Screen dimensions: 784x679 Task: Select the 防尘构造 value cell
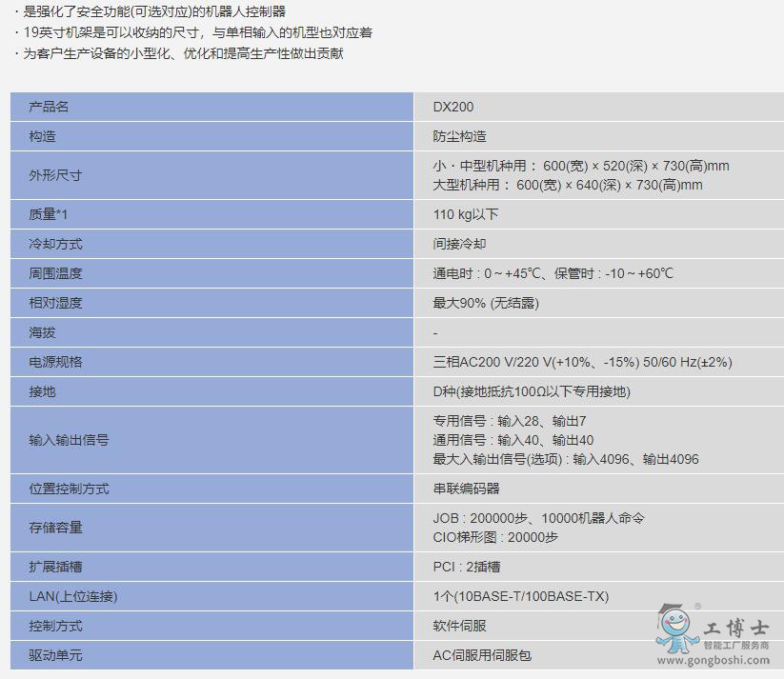tap(459, 136)
